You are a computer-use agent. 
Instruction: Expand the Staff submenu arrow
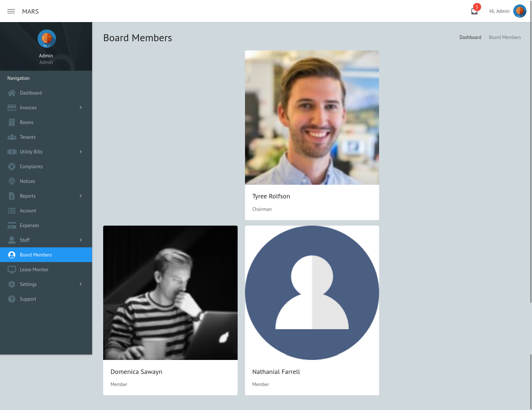(81, 240)
